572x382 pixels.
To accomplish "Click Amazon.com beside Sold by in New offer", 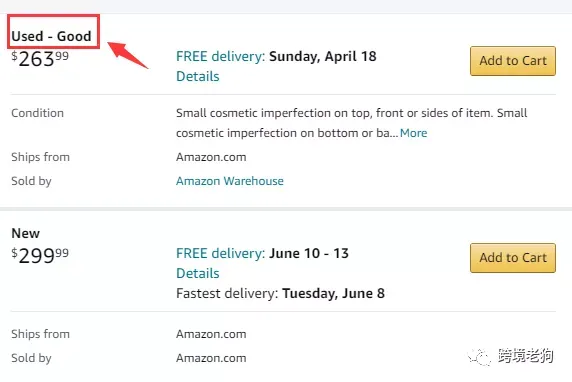I will (x=211, y=358).
